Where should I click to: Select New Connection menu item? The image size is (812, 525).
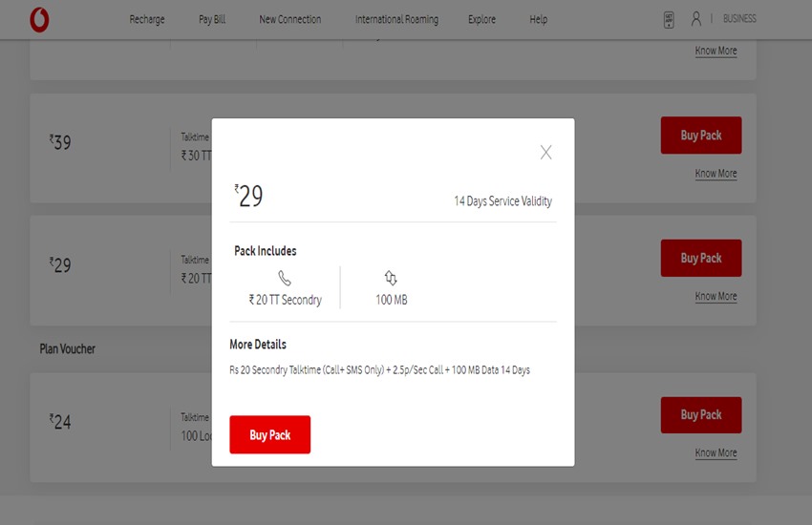(x=289, y=19)
